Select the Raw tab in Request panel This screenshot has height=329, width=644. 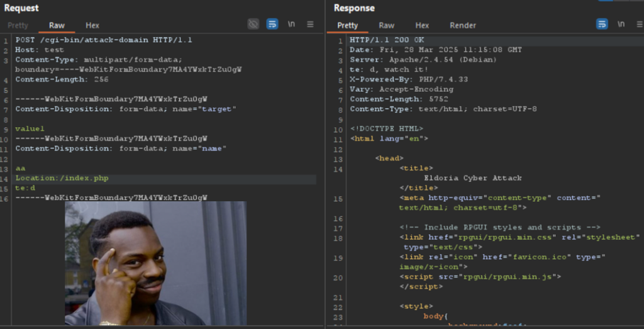point(57,25)
